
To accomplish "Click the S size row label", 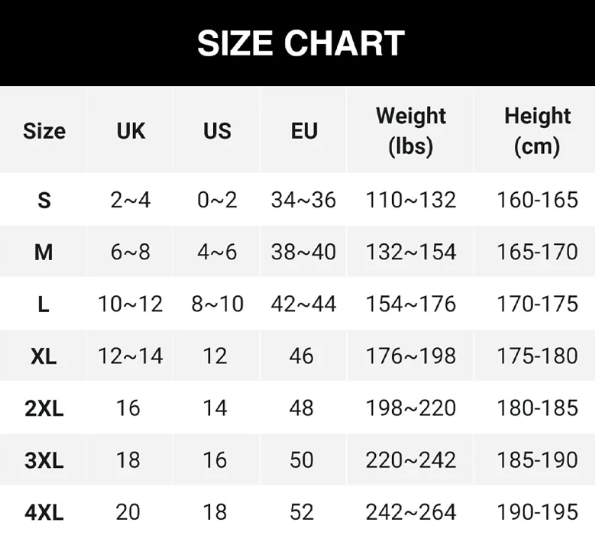I will point(44,200).
